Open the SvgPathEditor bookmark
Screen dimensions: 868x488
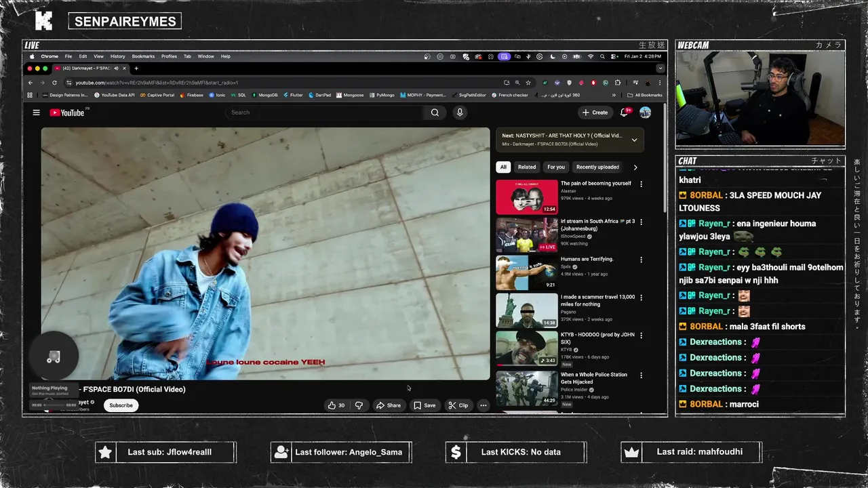point(469,95)
